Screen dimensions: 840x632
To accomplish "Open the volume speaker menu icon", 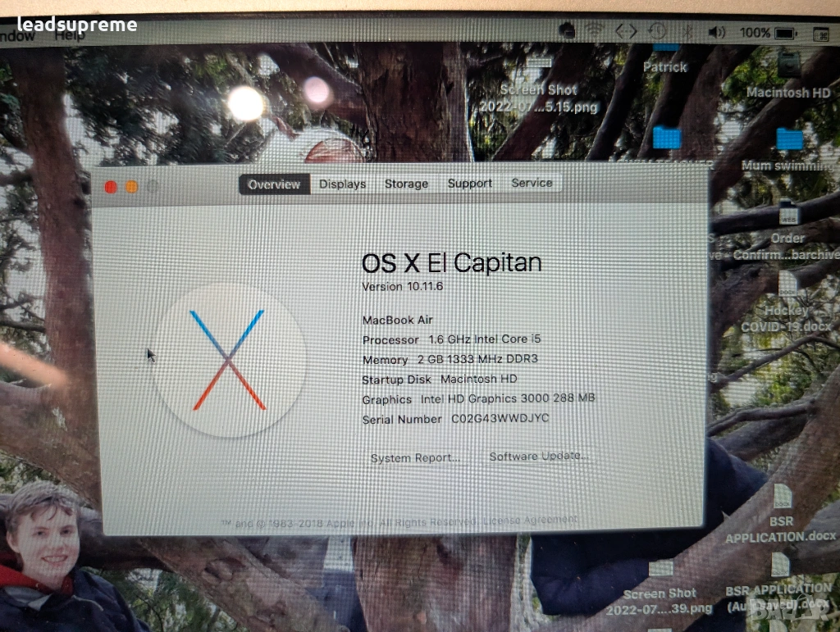I will [x=716, y=33].
